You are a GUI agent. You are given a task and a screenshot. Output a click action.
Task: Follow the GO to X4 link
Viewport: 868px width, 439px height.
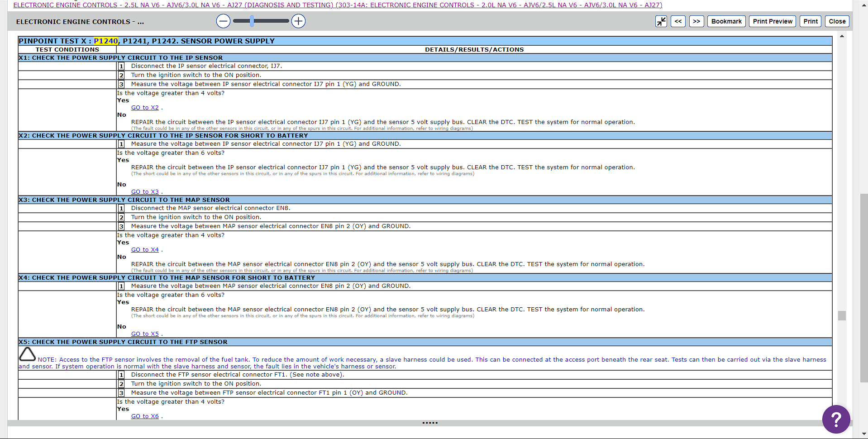[x=145, y=250]
